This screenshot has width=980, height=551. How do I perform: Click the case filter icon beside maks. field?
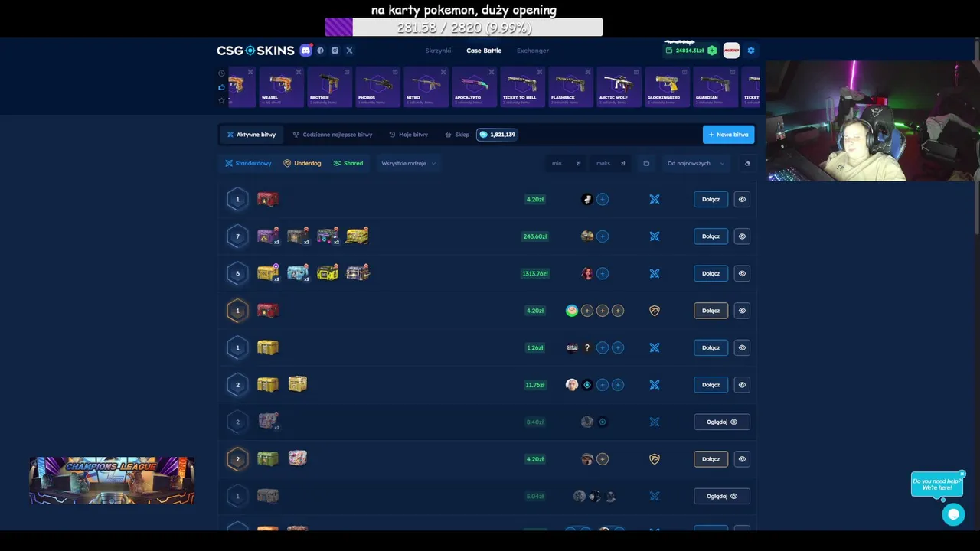(646, 163)
